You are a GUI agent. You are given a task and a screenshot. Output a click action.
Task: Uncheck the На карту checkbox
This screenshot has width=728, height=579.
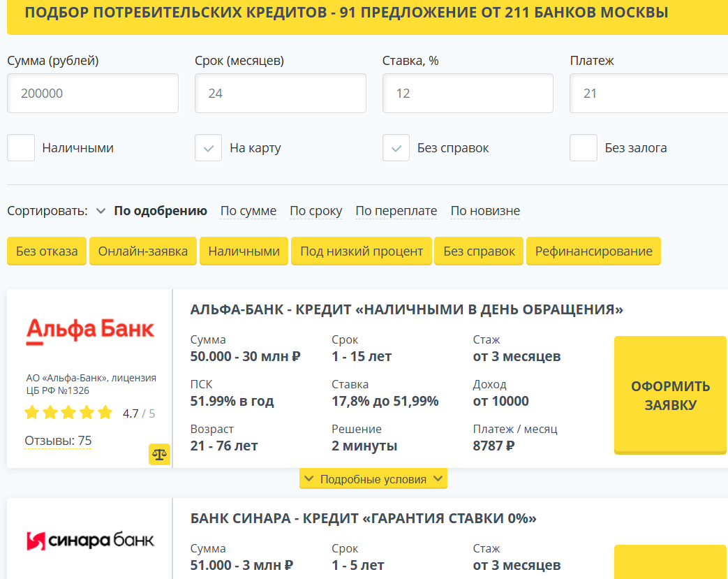pos(208,148)
